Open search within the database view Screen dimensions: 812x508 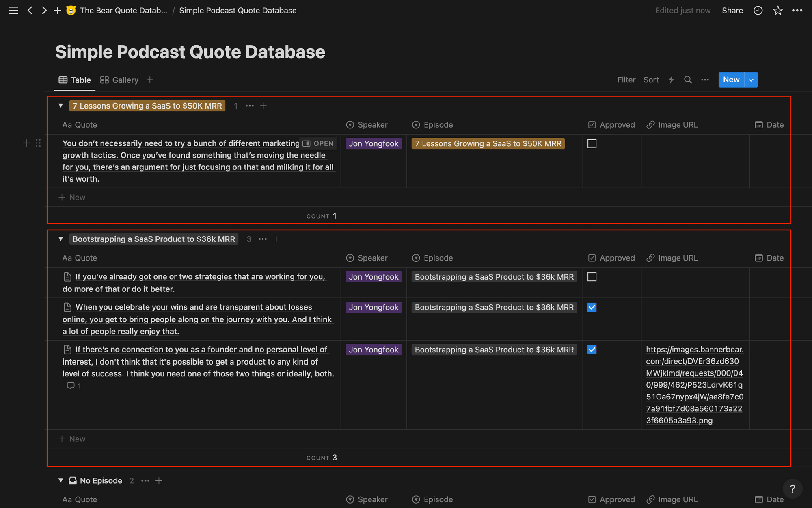coord(688,80)
